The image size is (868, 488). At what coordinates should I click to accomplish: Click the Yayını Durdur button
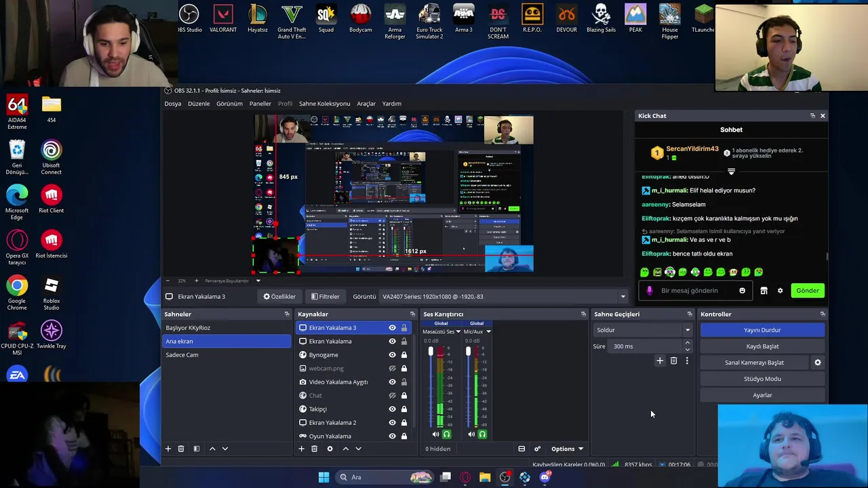click(x=762, y=330)
